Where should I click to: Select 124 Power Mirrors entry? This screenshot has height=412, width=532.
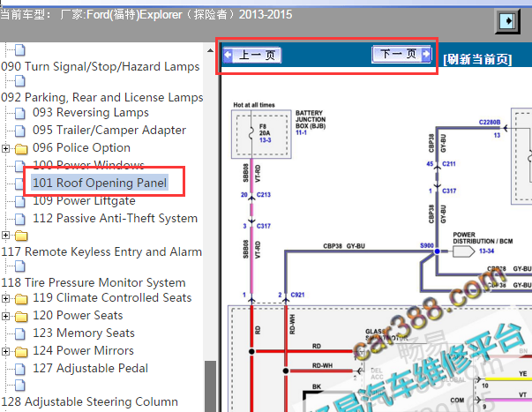tap(83, 350)
